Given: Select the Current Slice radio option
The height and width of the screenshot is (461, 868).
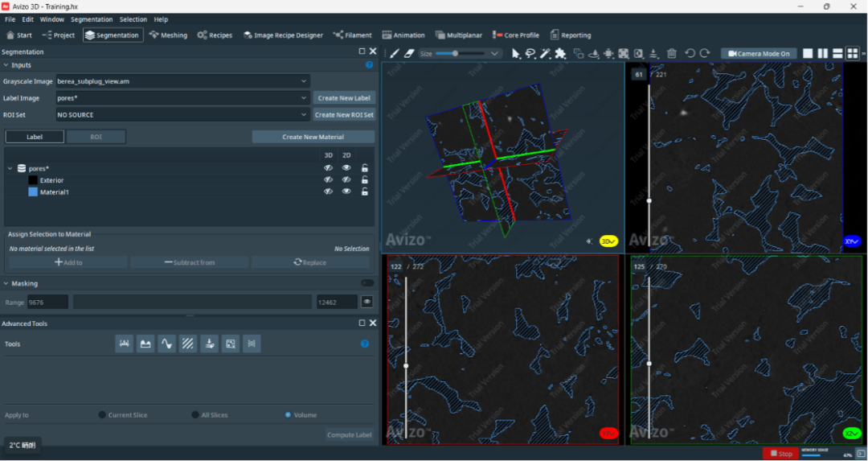Looking at the screenshot, I should pyautogui.click(x=102, y=415).
